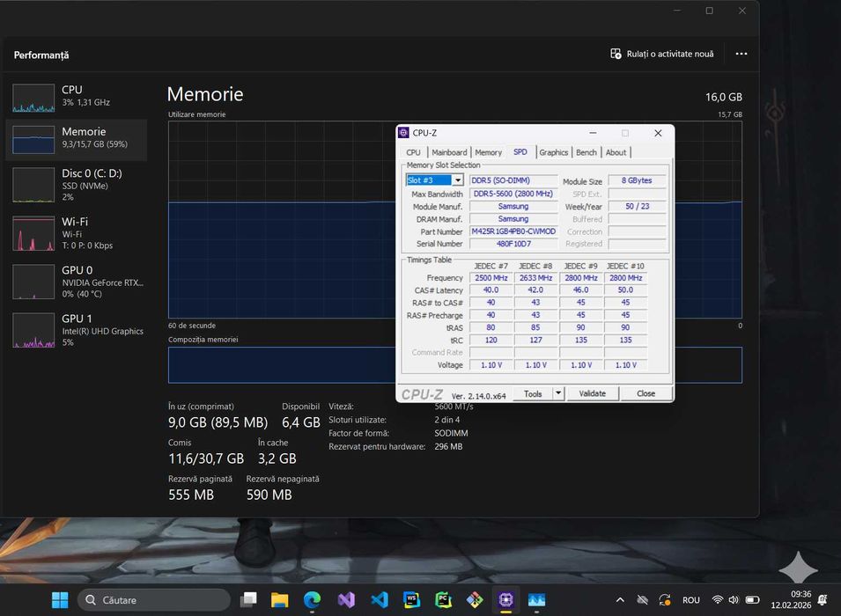Click the DDR5-5600 (2800 MHz) bandwidth field
Screen dimensions: 841x616
click(x=513, y=194)
